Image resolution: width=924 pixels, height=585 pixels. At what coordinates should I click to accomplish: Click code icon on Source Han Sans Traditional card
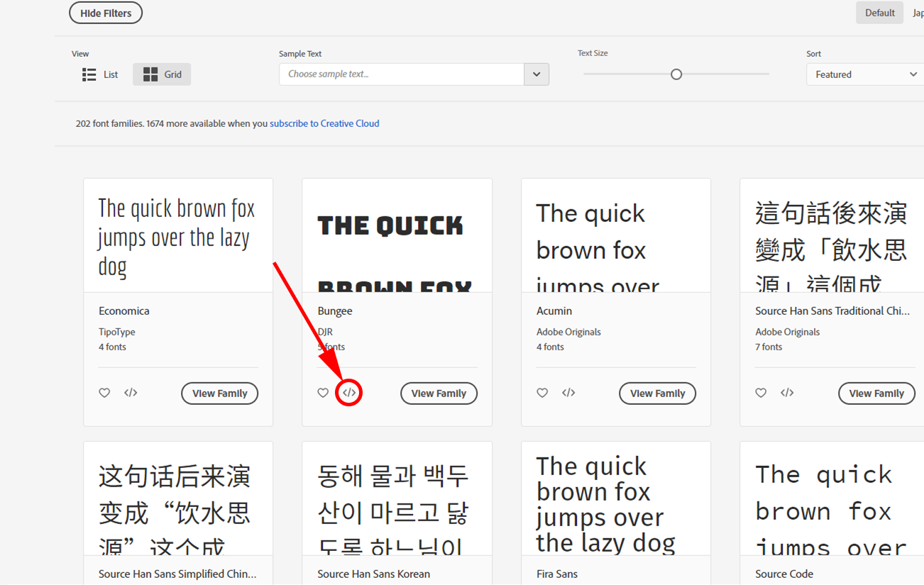(x=787, y=393)
